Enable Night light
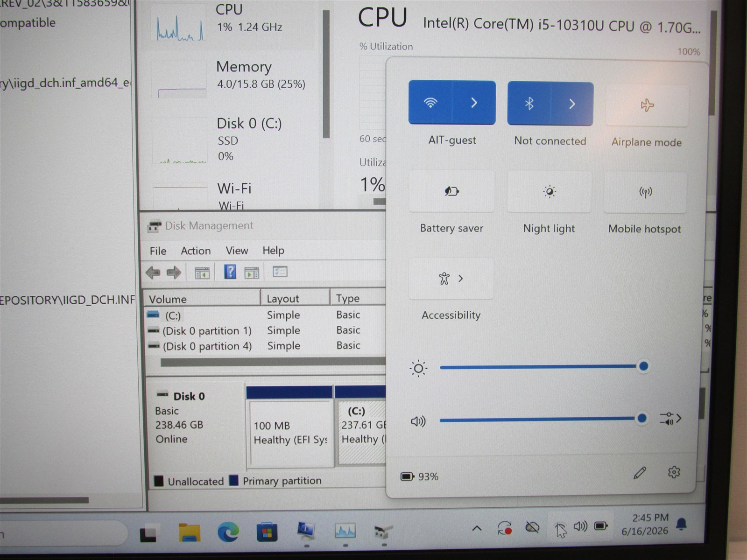Viewport: 747px width, 560px height. pyautogui.click(x=550, y=192)
